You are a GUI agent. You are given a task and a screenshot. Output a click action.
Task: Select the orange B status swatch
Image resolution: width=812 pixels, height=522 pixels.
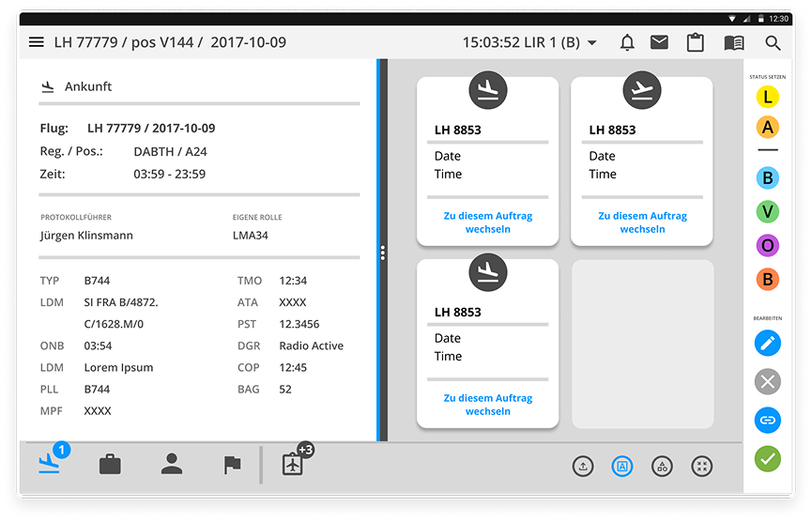(x=768, y=279)
